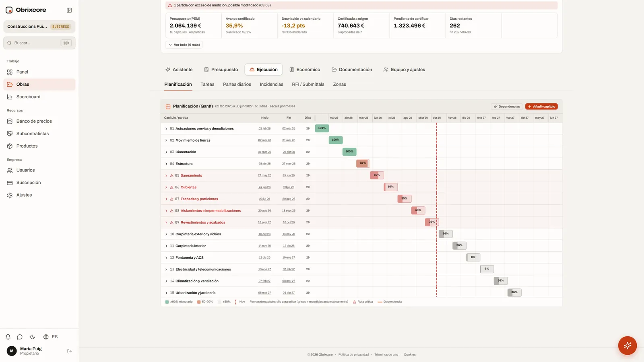Viewport: 644px width, 362px height.
Task: Toggle dark mode moon icon
Action: 33,337
